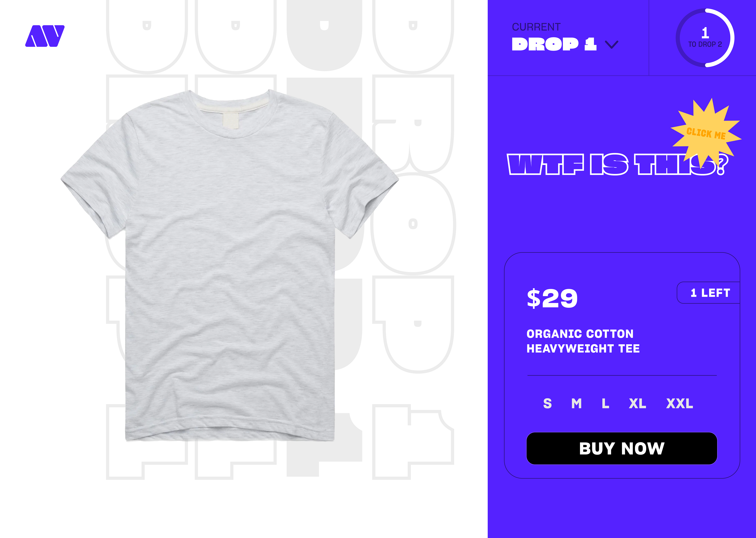Click the circular countdown to Drop 2

pyautogui.click(x=705, y=38)
